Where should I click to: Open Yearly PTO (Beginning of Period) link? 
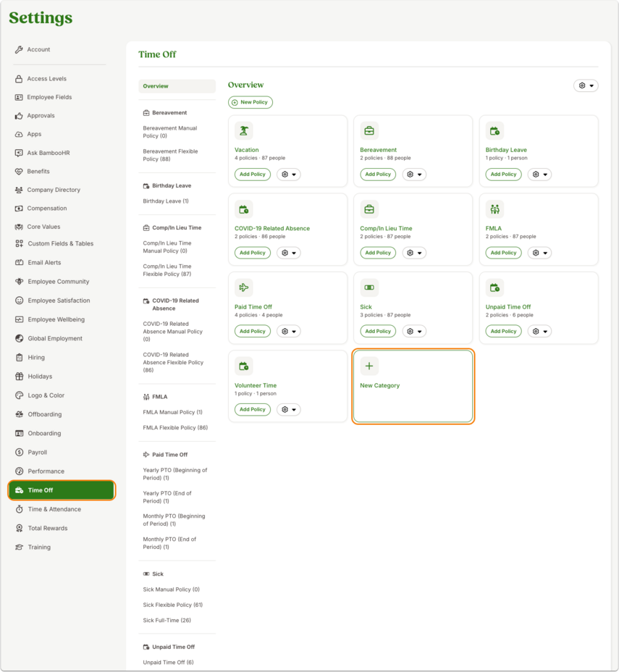click(x=174, y=474)
